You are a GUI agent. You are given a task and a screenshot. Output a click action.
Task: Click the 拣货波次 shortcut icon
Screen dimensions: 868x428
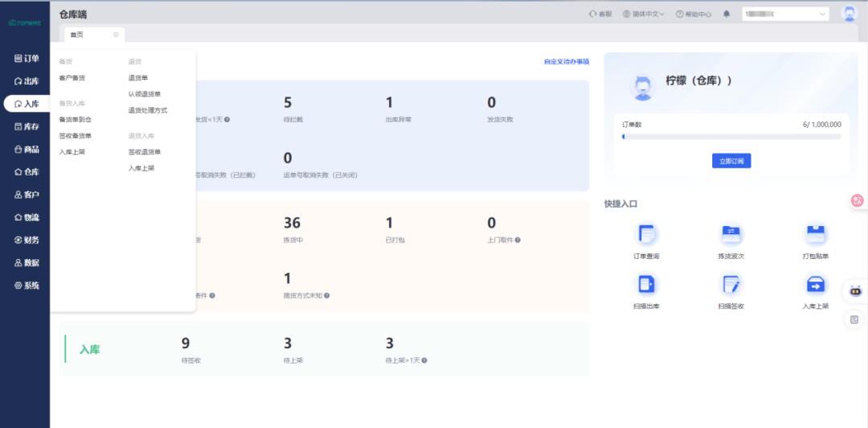coord(731,235)
